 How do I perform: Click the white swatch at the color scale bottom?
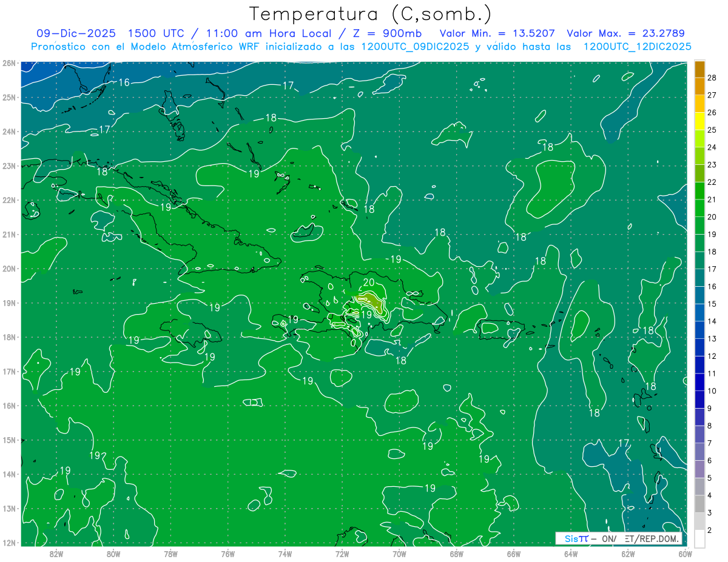pos(699,538)
